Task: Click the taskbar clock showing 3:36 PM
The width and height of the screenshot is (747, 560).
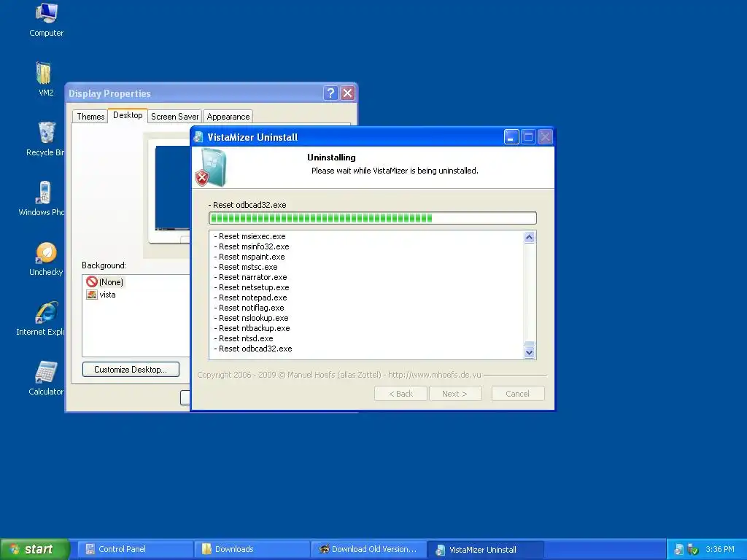Action: click(720, 550)
